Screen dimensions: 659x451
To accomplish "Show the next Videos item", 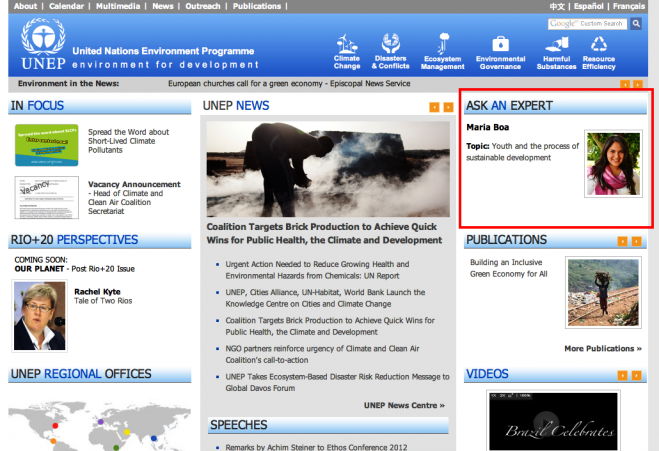I will [x=636, y=375].
